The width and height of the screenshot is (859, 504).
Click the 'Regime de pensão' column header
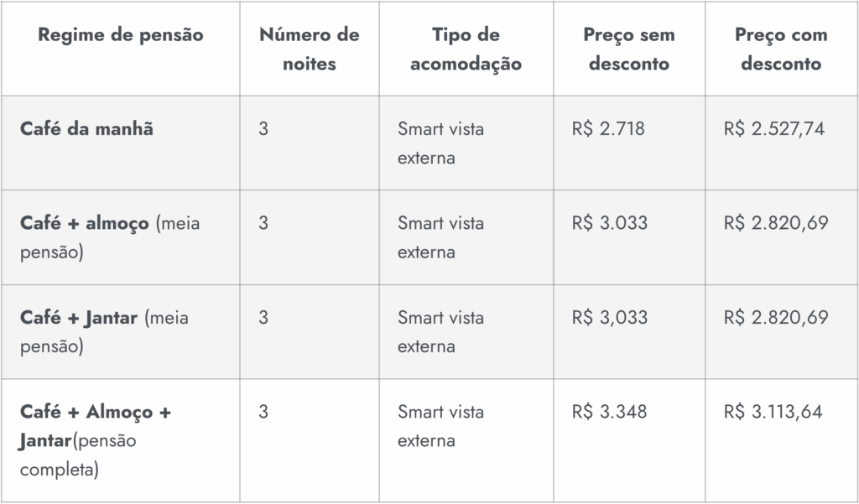tap(121, 35)
